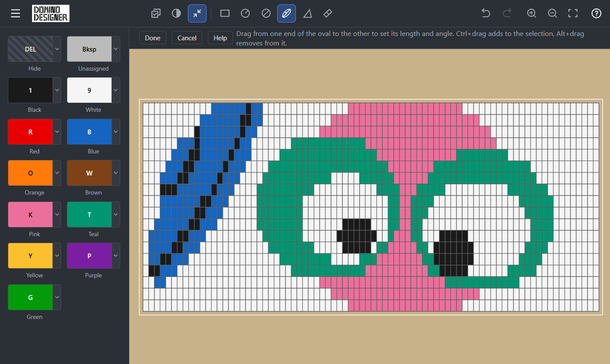Pick the Pink color swatch
This screenshot has width=610, height=364.
coord(30,214)
